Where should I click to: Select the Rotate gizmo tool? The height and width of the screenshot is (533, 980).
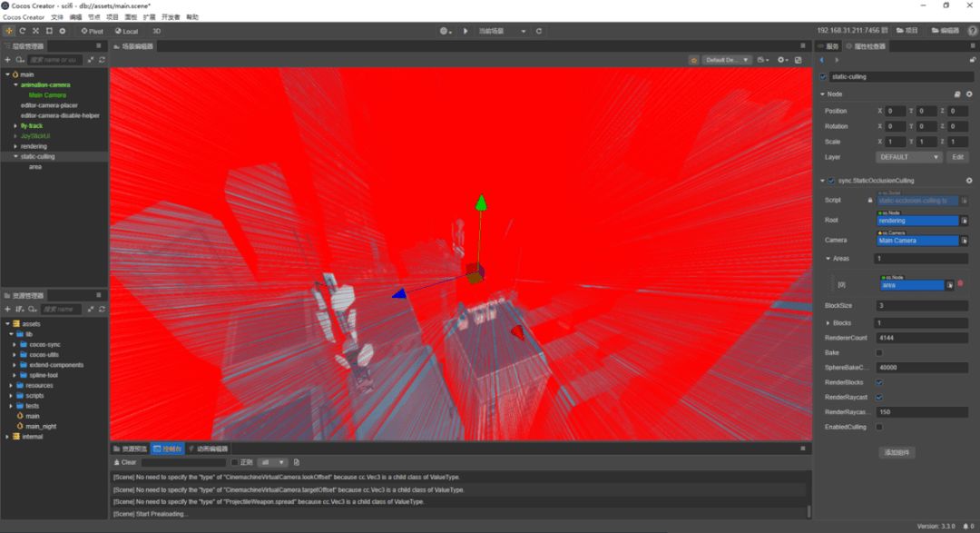23,31
